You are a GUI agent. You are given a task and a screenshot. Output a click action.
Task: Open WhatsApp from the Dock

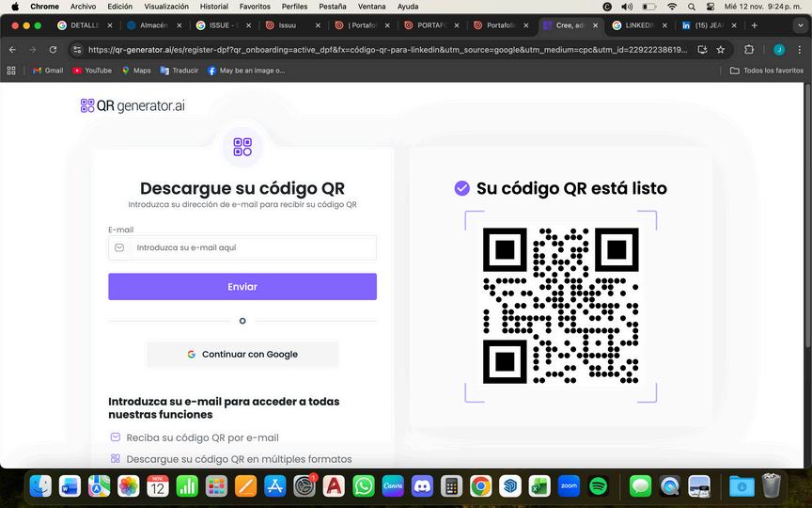pos(364,486)
